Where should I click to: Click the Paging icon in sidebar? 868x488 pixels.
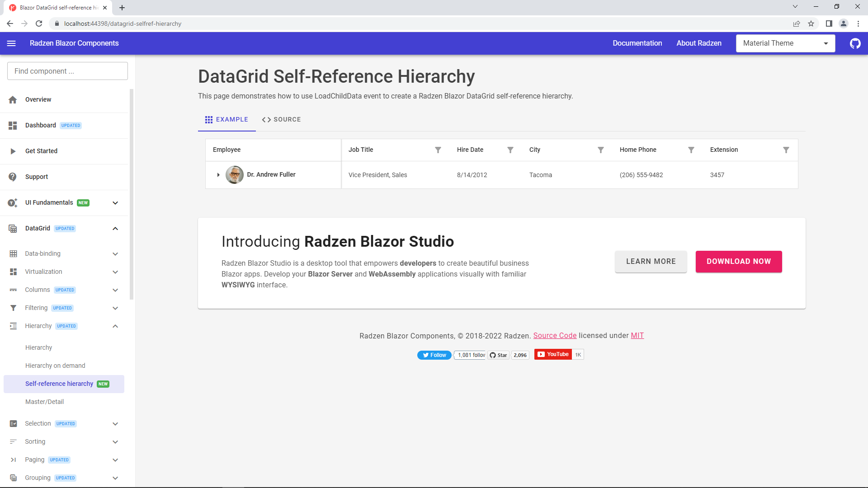click(14, 460)
